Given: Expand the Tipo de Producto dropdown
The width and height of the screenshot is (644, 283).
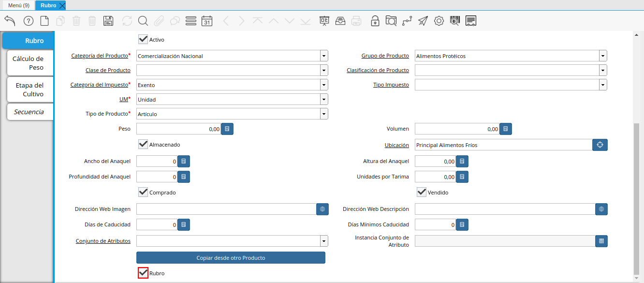Looking at the screenshot, I should [324, 114].
